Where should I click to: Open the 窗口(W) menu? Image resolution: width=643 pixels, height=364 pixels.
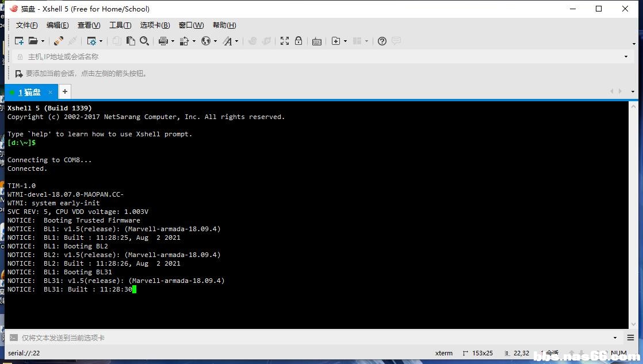point(191,25)
